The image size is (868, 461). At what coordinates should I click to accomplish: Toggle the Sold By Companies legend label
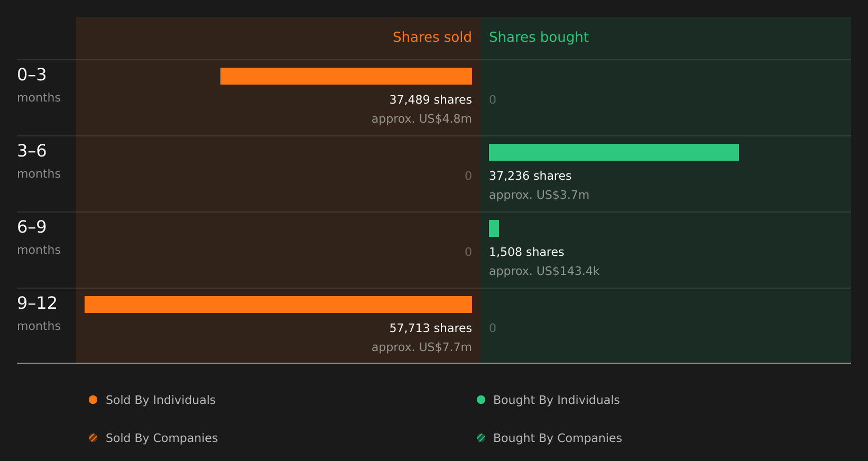point(162,438)
